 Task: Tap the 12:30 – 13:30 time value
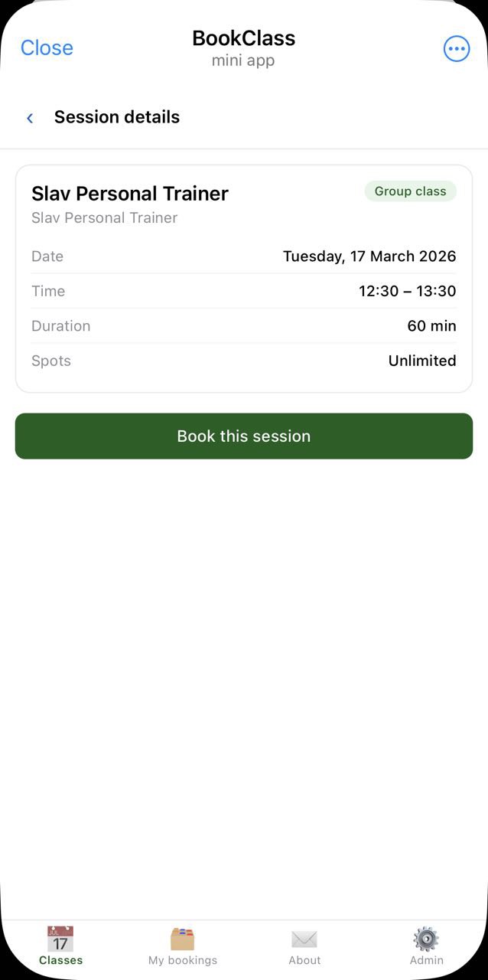click(x=407, y=291)
